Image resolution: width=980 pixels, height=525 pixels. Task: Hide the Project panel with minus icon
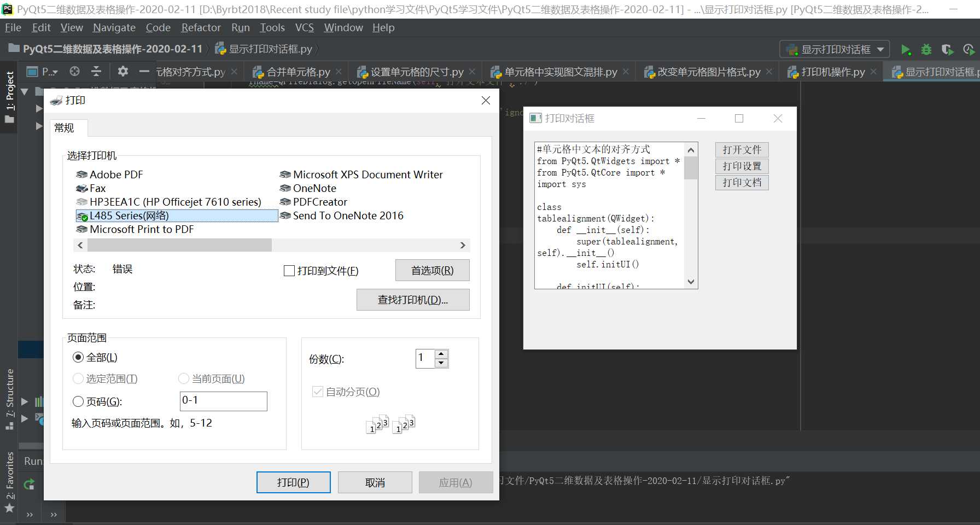point(144,72)
